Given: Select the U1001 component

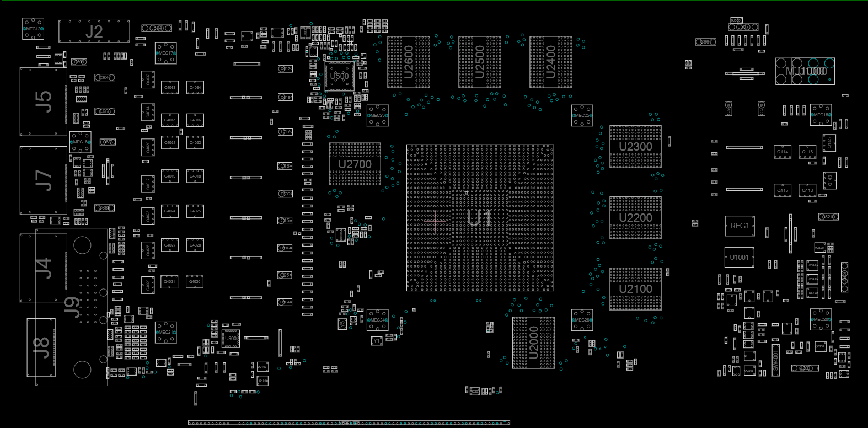Looking at the screenshot, I should tap(740, 258).
